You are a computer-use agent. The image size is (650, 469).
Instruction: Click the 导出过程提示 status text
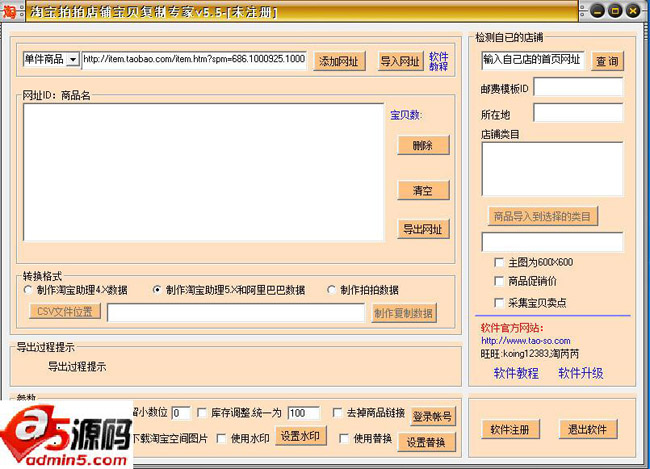coord(77,367)
